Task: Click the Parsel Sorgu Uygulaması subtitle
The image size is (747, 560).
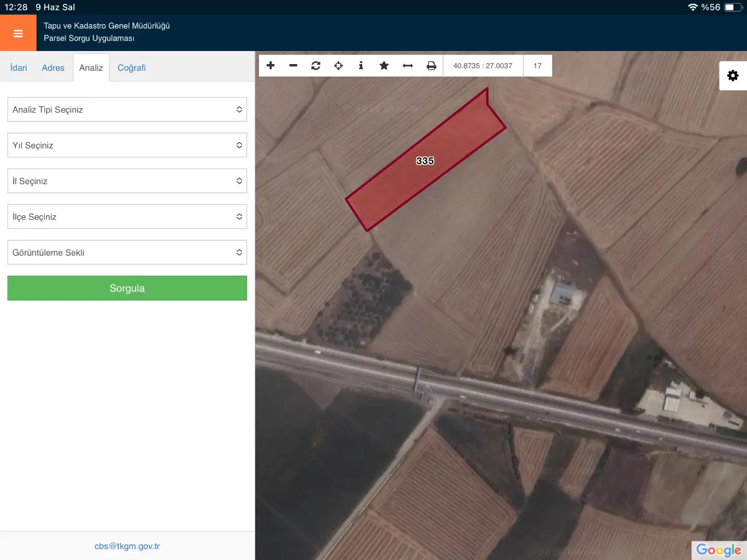Action: pos(89,39)
